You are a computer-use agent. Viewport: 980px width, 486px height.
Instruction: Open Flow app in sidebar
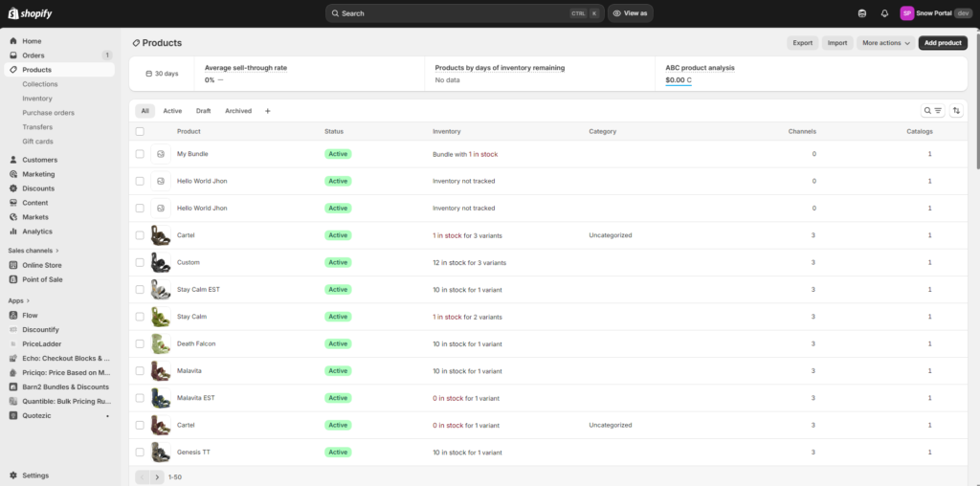pyautogui.click(x=30, y=315)
